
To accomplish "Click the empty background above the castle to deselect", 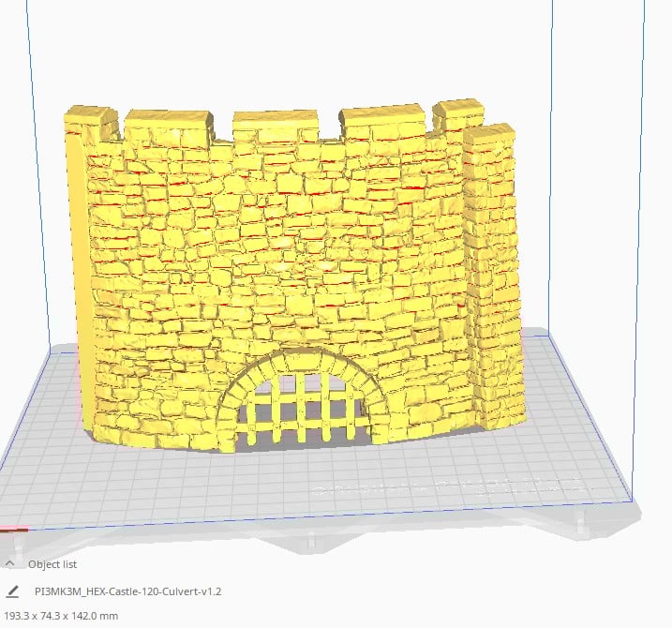I will (291, 52).
